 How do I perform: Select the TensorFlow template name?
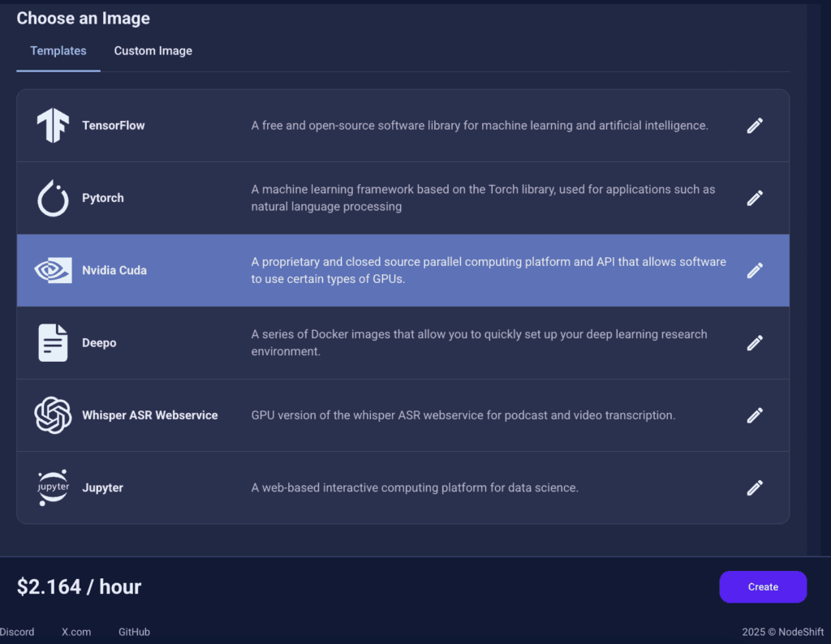click(x=114, y=126)
